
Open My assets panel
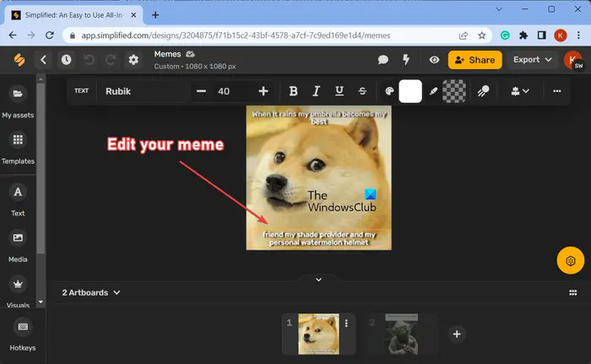(x=18, y=102)
